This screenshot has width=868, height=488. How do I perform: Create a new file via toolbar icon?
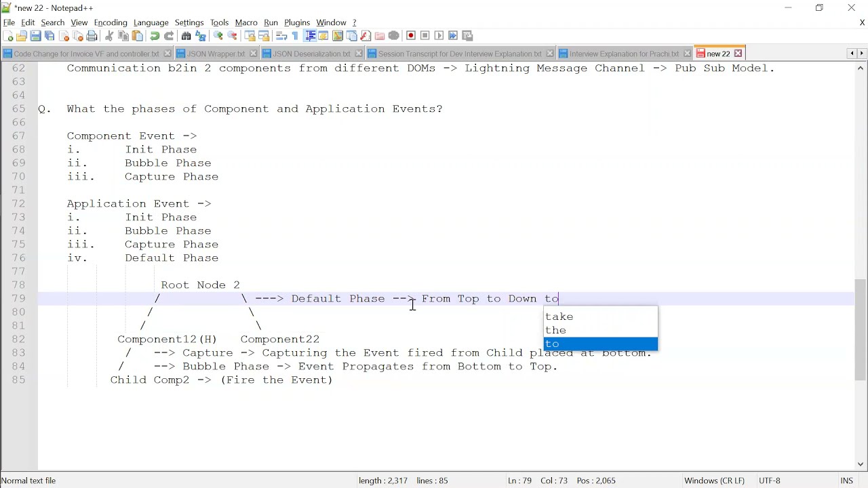[7, 36]
